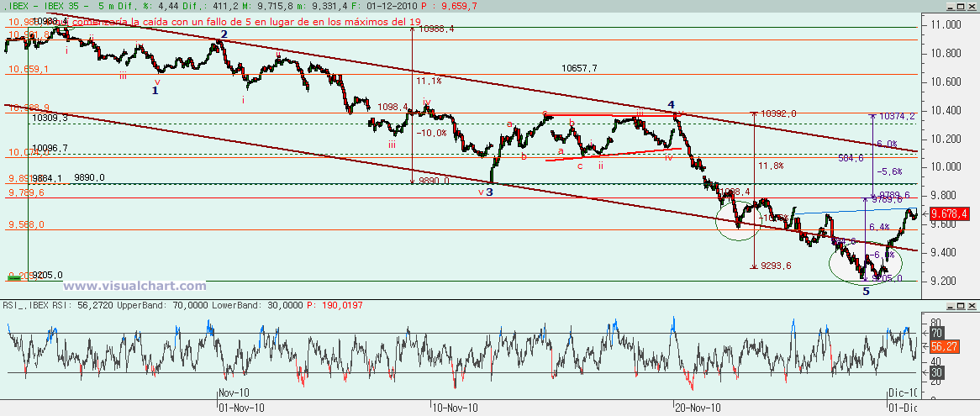Image resolution: width=980 pixels, height=416 pixels.
Task: Click the 6,4% purple percentage label
Action: (x=879, y=226)
